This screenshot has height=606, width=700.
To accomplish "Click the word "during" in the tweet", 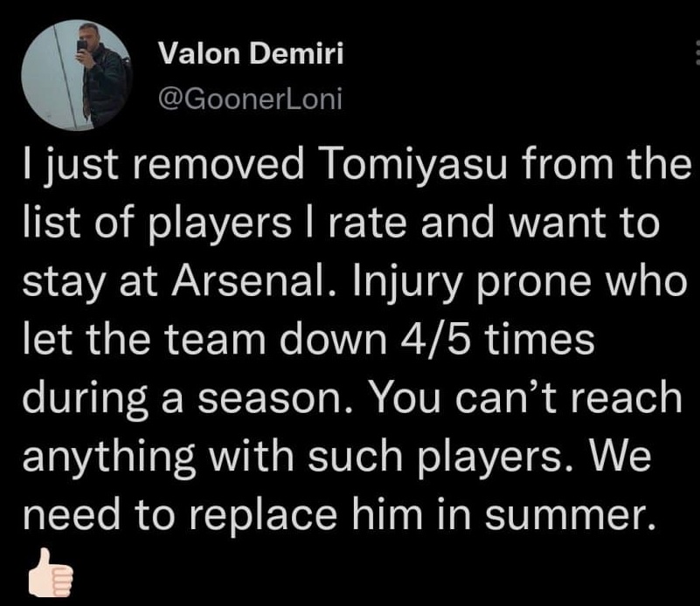I will [x=73, y=399].
